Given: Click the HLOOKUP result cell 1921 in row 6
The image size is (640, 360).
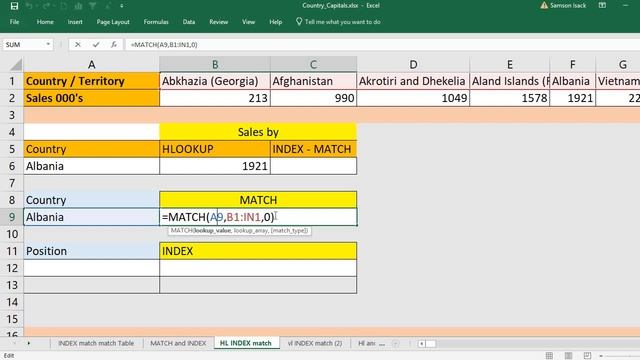Looking at the screenshot, I should click(x=215, y=166).
